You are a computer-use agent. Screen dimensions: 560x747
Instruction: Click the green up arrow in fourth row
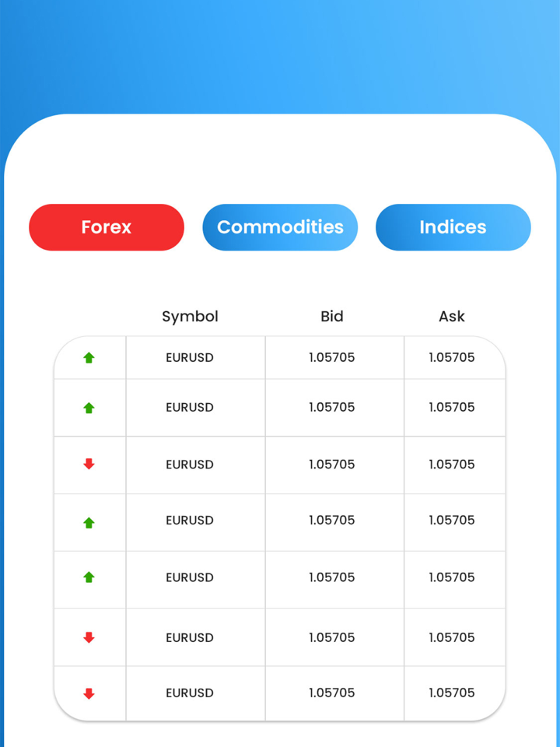click(x=89, y=523)
